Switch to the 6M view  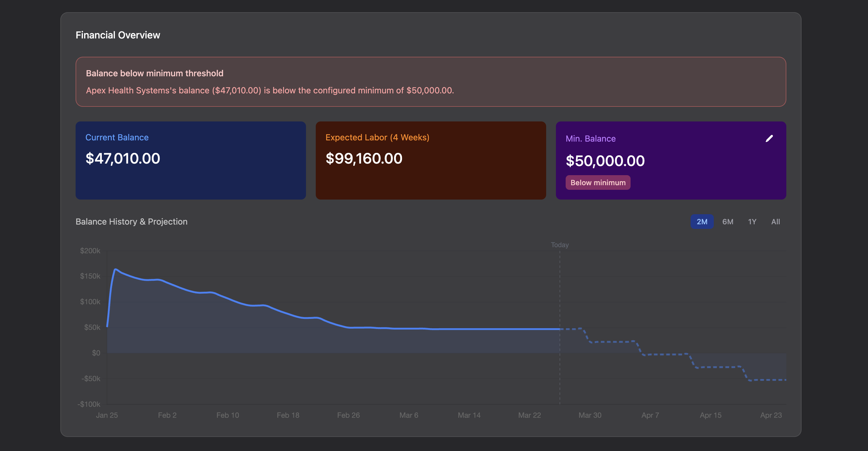[728, 221]
